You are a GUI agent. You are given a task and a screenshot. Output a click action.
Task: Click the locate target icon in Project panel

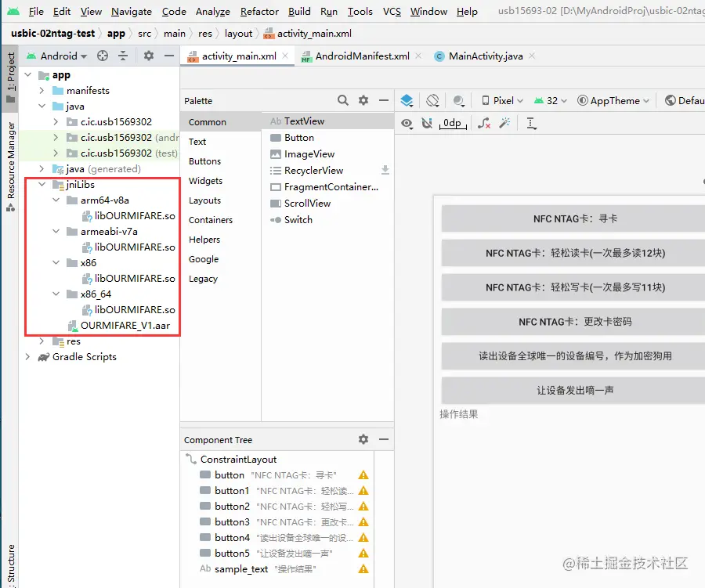click(x=103, y=56)
